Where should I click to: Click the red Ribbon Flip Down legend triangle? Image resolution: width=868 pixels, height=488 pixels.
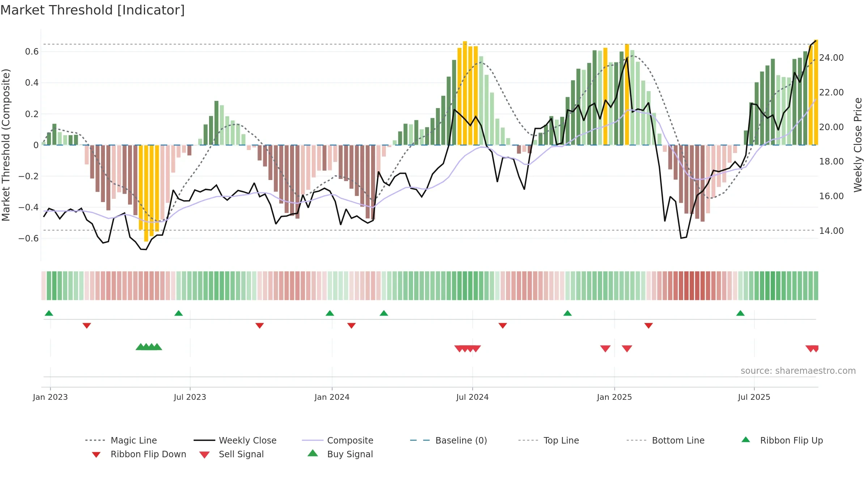pos(96,454)
